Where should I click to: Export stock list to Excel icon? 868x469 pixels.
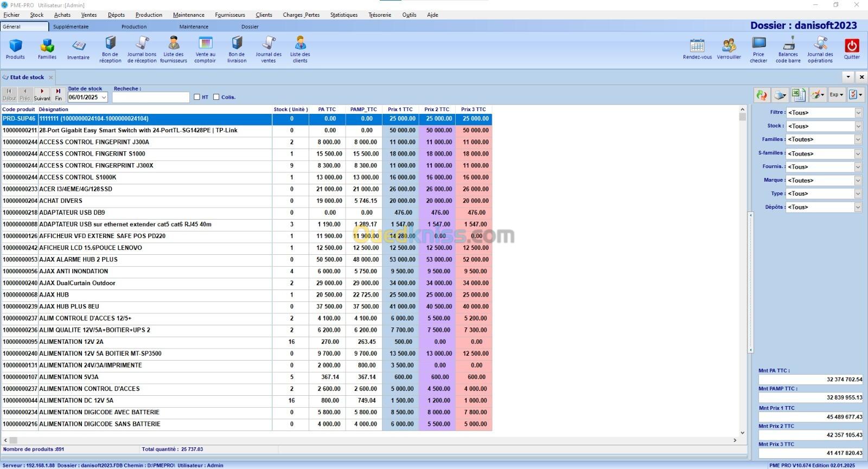coord(798,95)
